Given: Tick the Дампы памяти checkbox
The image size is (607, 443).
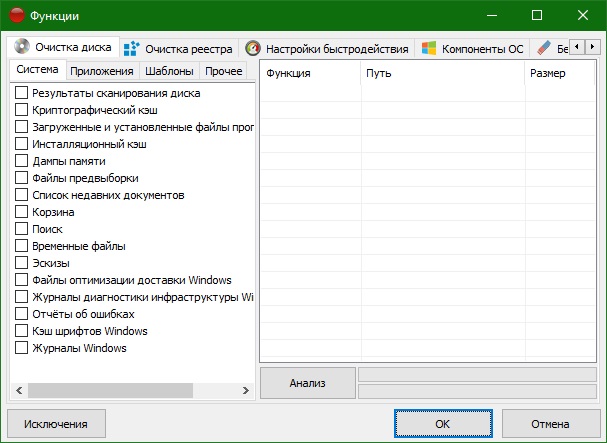Looking at the screenshot, I should point(21,161).
